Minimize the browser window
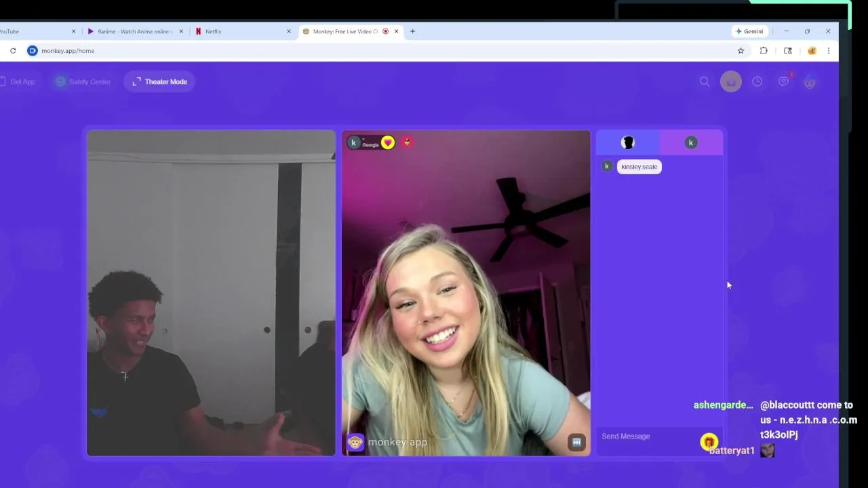 [787, 31]
